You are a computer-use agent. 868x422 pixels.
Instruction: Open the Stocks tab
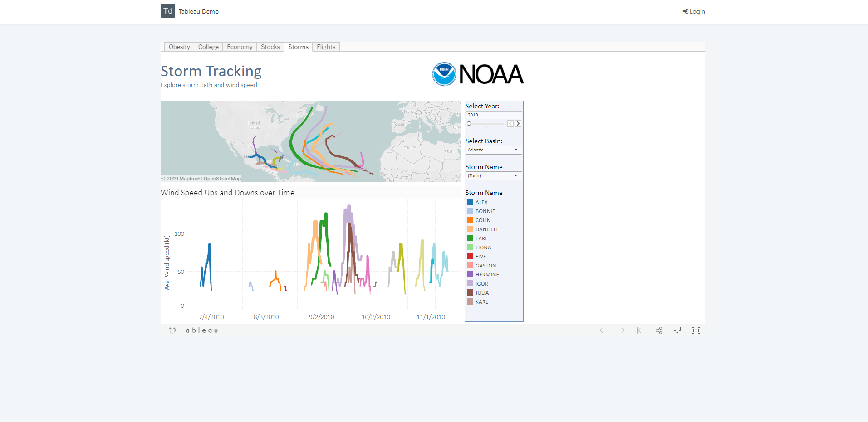[x=270, y=47]
